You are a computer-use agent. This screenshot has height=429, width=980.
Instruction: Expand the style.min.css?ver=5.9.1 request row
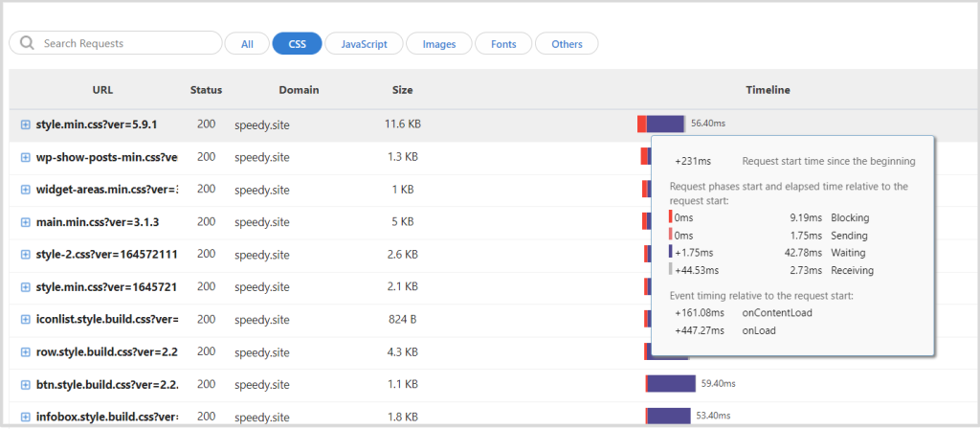[x=26, y=124]
